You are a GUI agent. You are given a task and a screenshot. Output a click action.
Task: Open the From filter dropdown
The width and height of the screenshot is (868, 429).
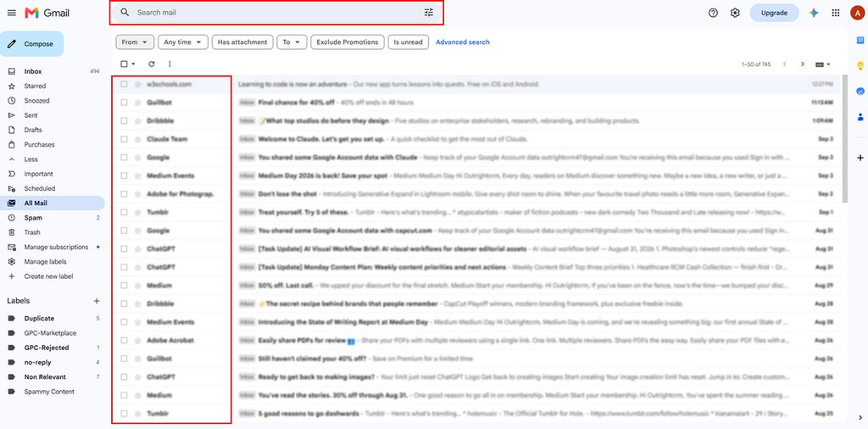pos(135,42)
